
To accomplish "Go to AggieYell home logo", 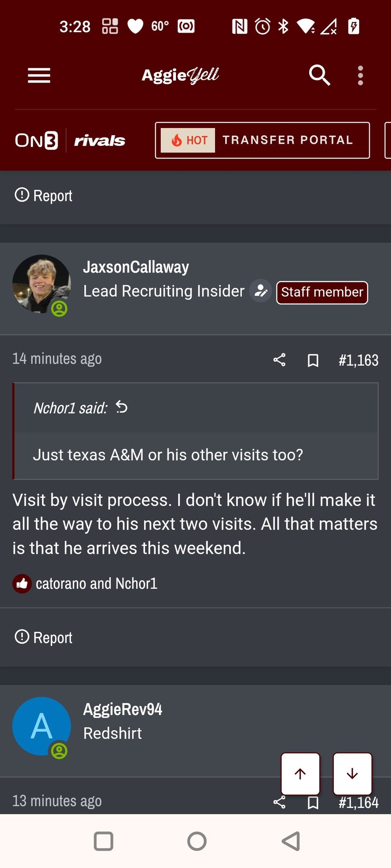I will tap(180, 76).
